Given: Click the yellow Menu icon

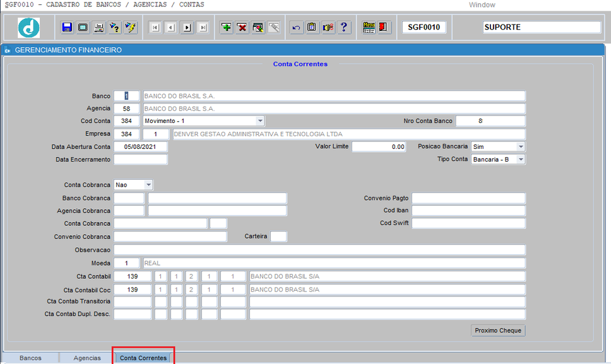Looking at the screenshot, I should click(x=369, y=27).
